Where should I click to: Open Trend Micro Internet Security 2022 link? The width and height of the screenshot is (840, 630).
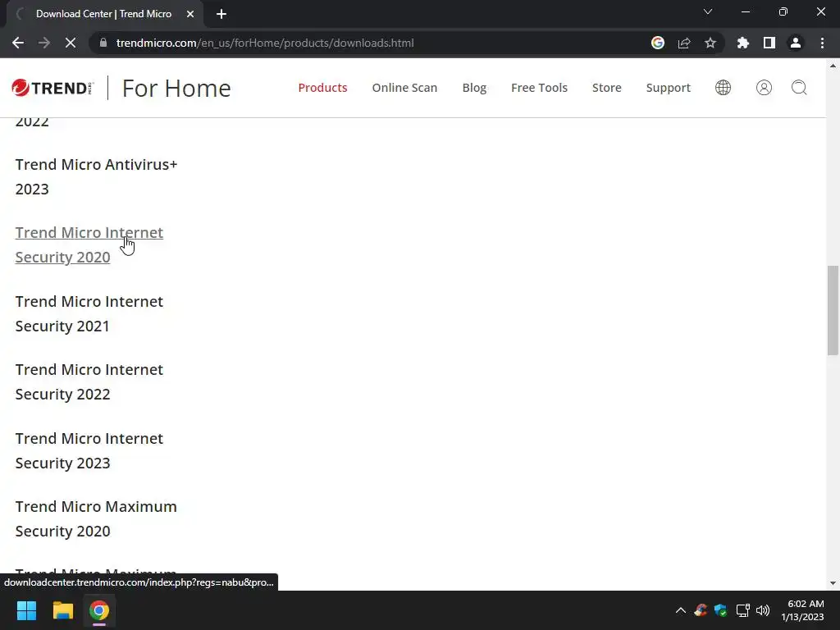(x=89, y=381)
